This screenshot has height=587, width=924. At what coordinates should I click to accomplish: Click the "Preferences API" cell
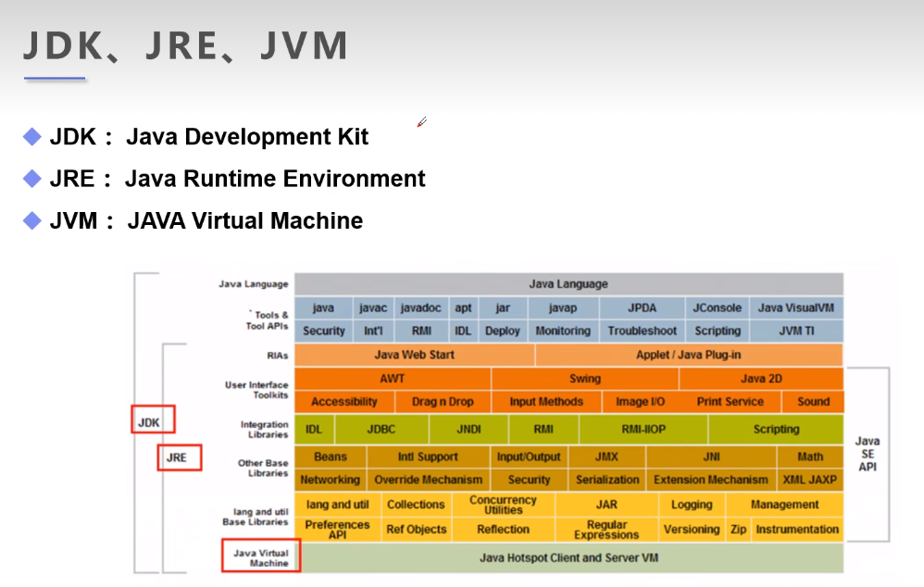(337, 530)
